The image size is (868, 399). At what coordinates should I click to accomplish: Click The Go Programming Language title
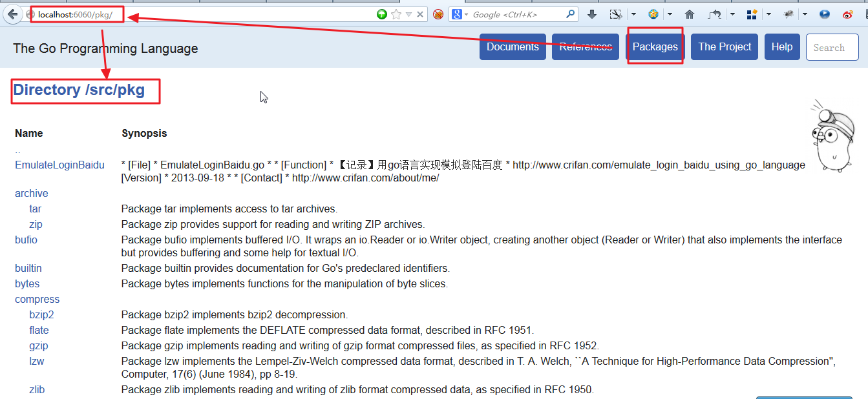[105, 48]
